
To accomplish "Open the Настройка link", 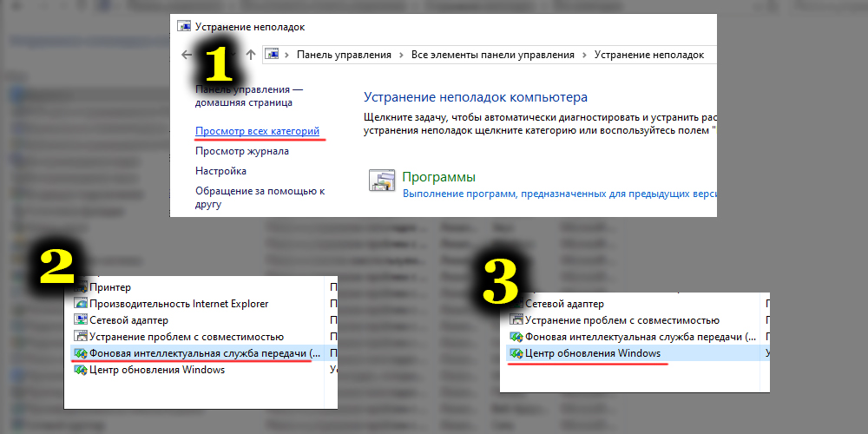I will [220, 171].
